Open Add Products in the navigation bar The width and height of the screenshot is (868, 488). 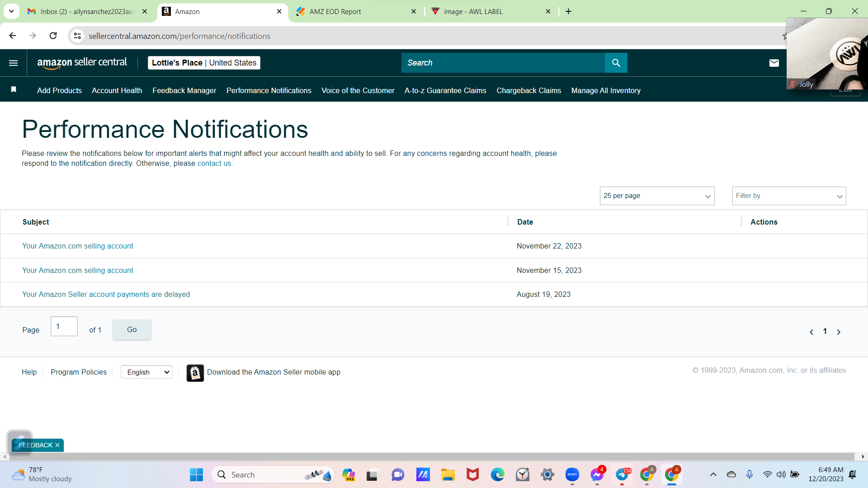tap(59, 90)
